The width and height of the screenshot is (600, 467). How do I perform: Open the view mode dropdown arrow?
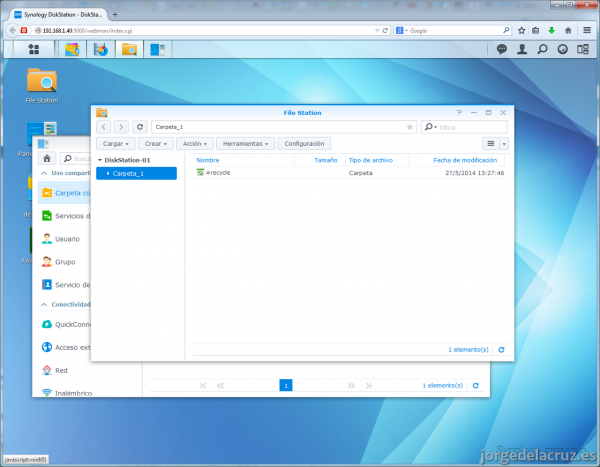(504, 144)
